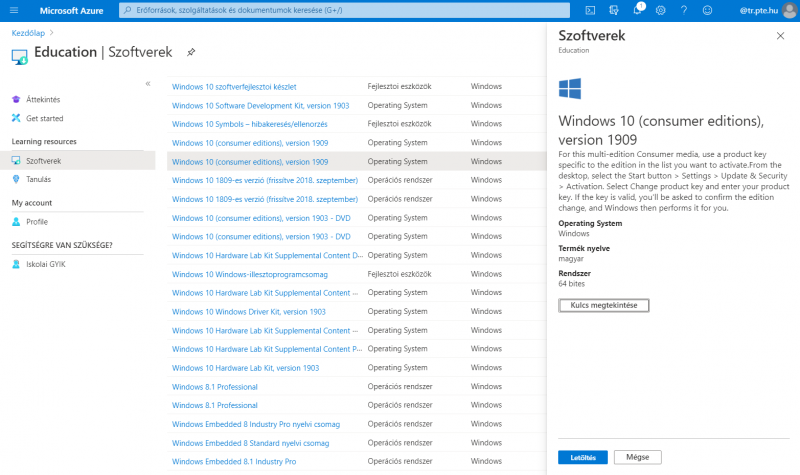Click the Szoftverek monitor icon in the sidebar
Screen dimensions: 800x475
tap(16, 161)
